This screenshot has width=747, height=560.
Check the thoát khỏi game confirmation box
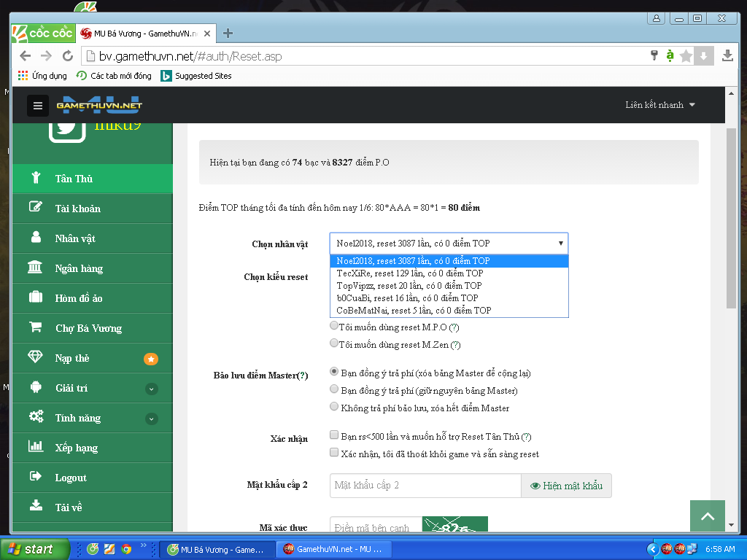(x=334, y=452)
